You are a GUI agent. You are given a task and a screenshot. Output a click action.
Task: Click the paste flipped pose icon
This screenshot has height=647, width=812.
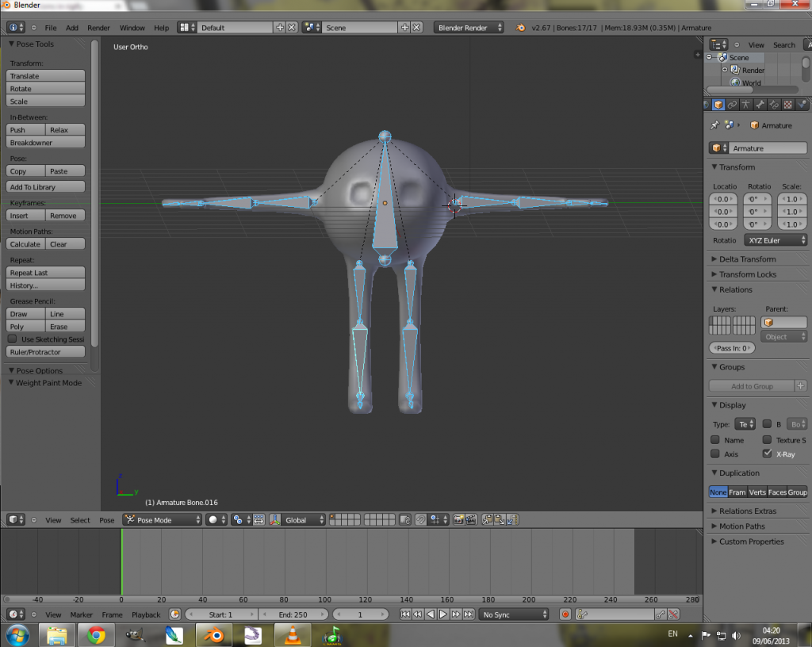tap(512, 519)
